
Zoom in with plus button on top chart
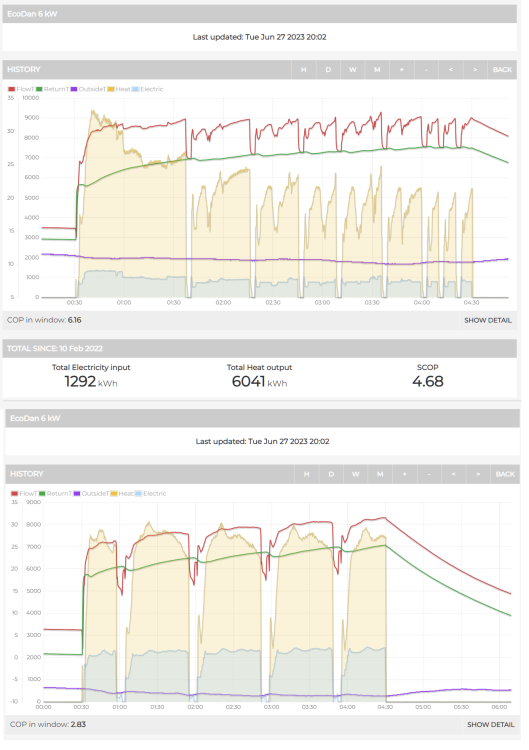pyautogui.click(x=402, y=70)
